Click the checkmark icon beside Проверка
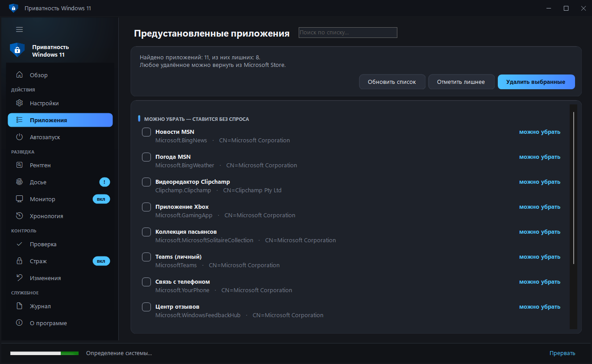The image size is (592, 364). [19, 244]
